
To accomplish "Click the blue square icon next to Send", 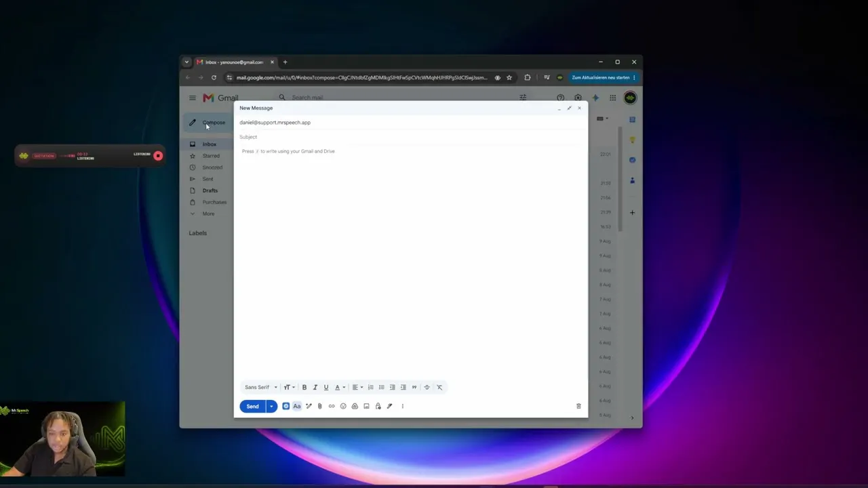I will click(285, 406).
